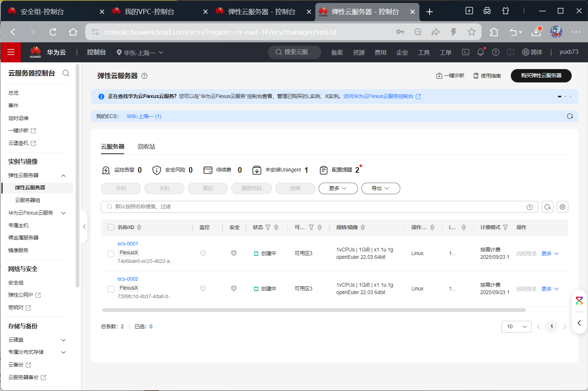Click the search box help icon
588x391 pixels.
point(530,207)
